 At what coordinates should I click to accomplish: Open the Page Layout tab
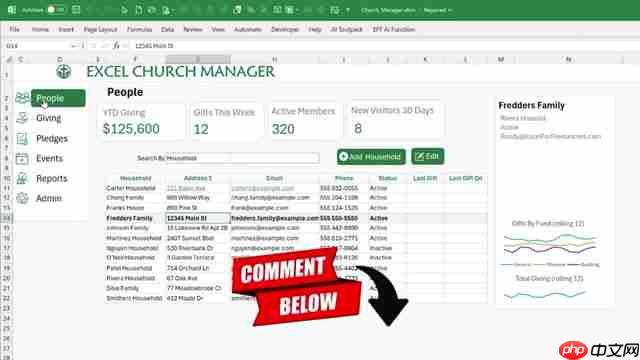tap(100, 29)
